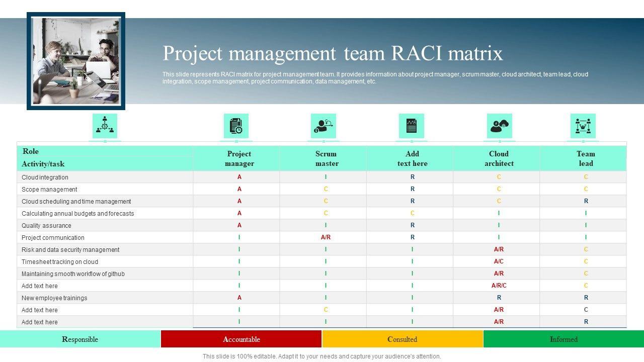Click the team hierarchy icon above the Role column
This screenshot has height=362, width=644.
[x=105, y=126]
